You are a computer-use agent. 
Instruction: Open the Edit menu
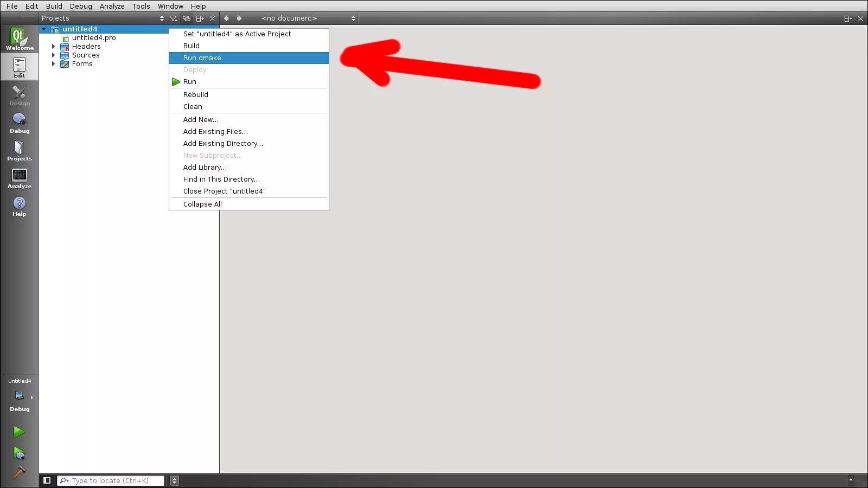coord(31,7)
